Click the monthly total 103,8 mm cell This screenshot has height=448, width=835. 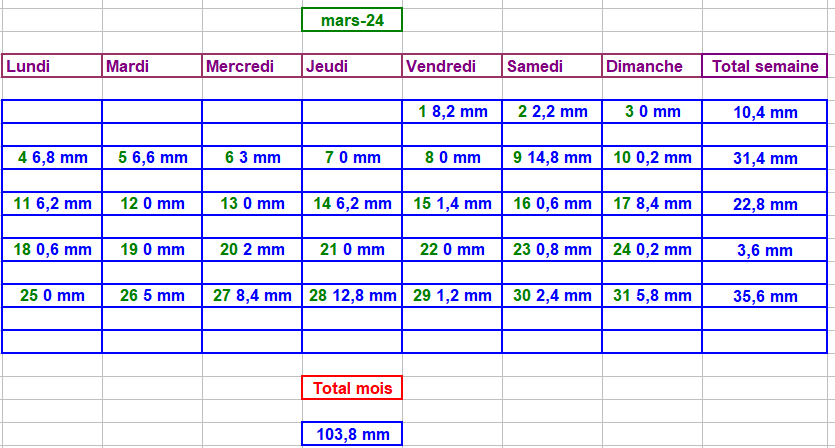352,434
